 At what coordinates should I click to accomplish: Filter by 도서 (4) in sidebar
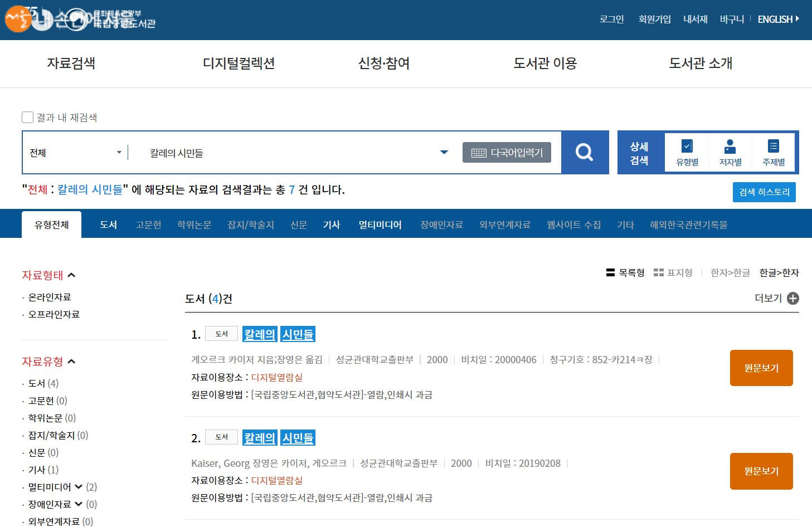43,383
